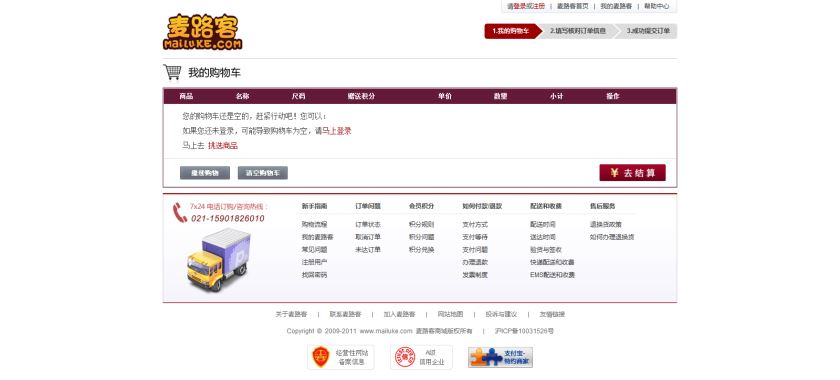Open the 积分规则 help link
Image resolution: width=840 pixels, height=380 pixels.
coord(422,225)
